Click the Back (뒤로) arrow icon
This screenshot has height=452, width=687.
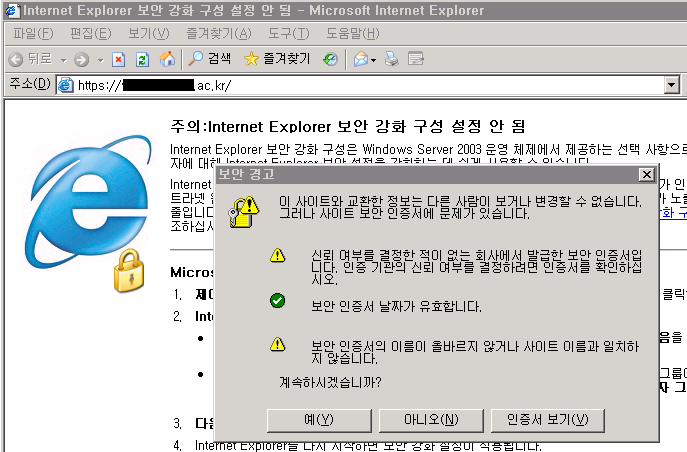tap(16, 59)
